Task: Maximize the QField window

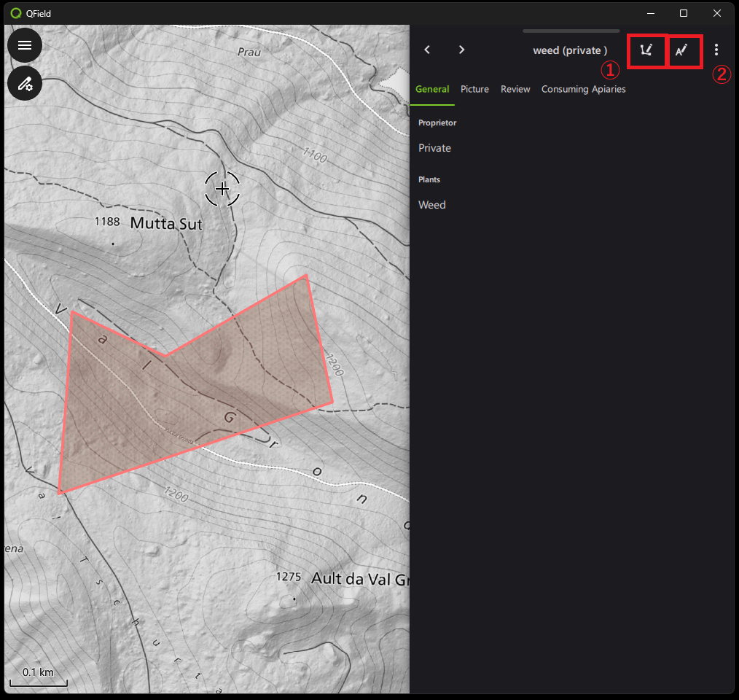Action: pyautogui.click(x=684, y=13)
